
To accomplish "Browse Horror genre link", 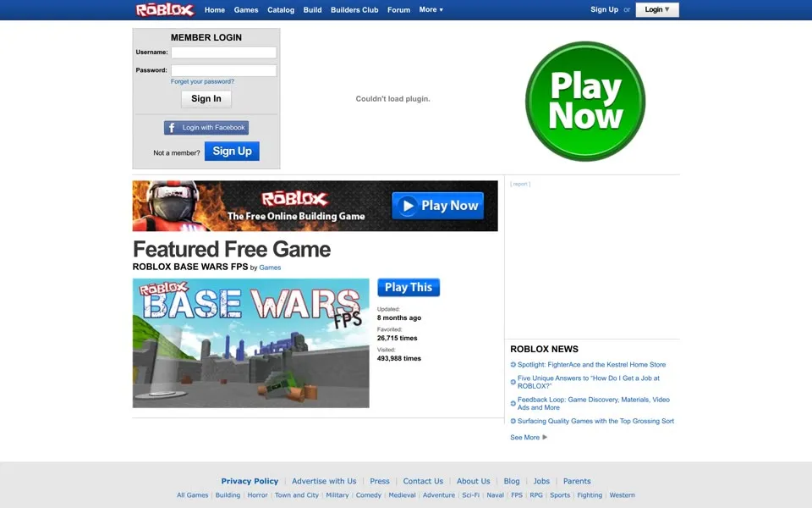I will tap(257, 495).
